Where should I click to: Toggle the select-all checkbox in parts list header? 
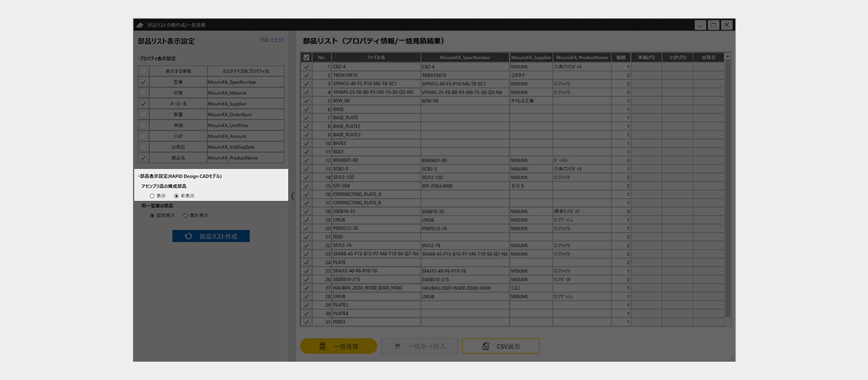pyautogui.click(x=307, y=58)
